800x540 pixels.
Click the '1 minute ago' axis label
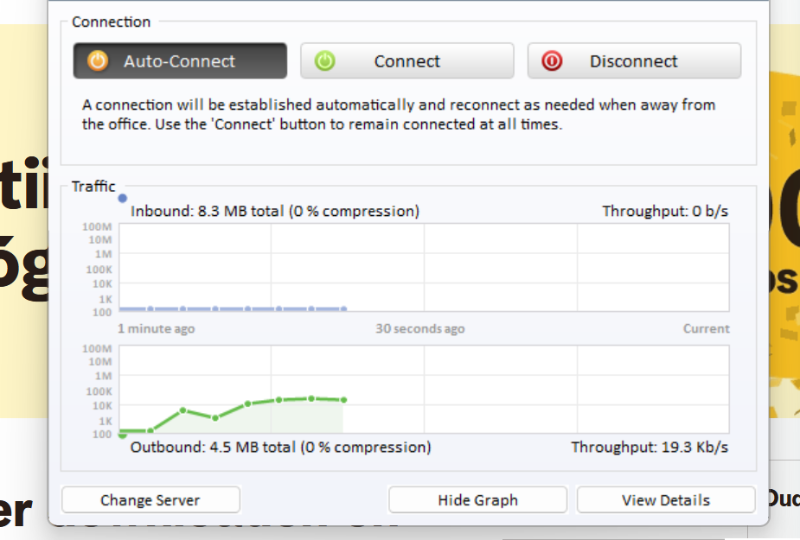pos(156,329)
